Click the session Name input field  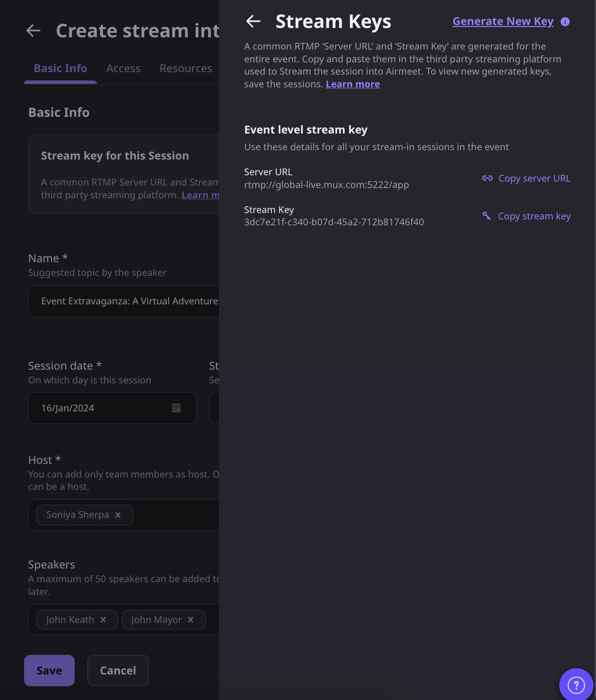click(x=124, y=301)
